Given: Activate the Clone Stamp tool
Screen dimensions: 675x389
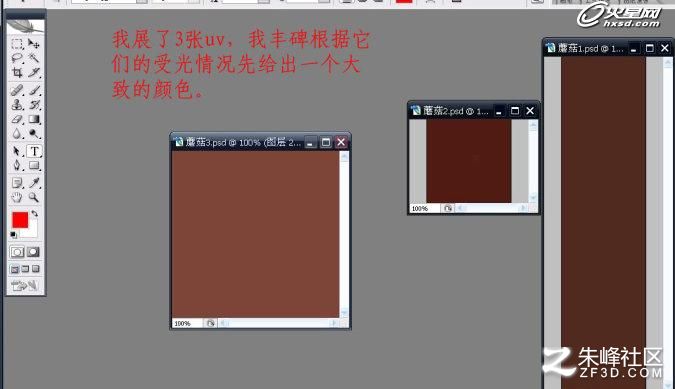Looking at the screenshot, I should click(17, 104).
